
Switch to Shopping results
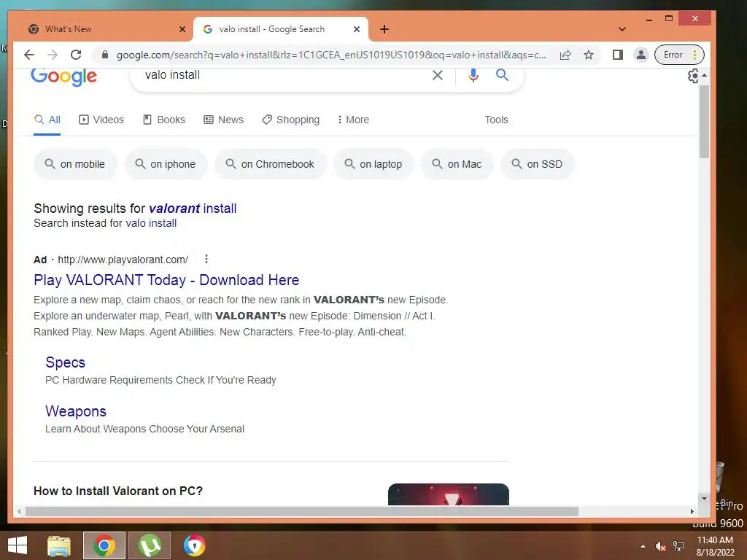click(290, 120)
